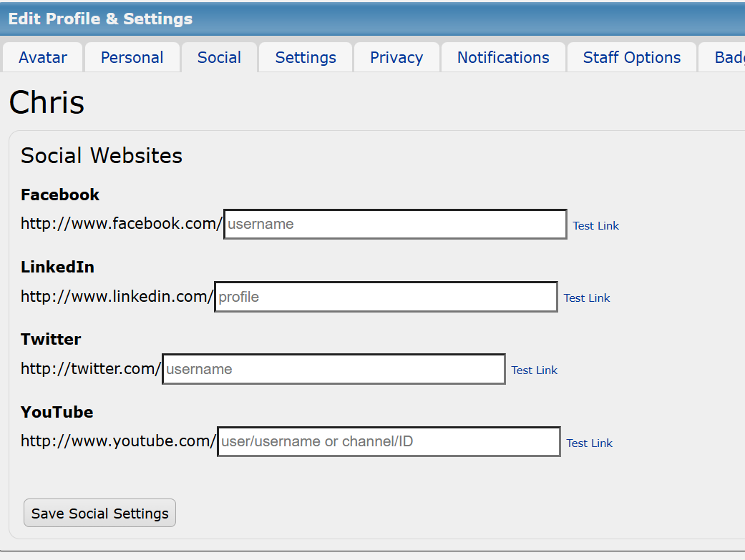Focus the Twitter username field
This screenshot has width=745, height=560.
click(334, 369)
